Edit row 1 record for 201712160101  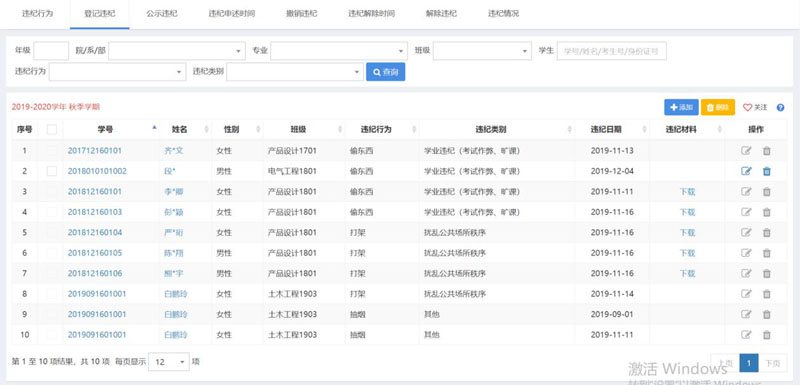point(746,151)
